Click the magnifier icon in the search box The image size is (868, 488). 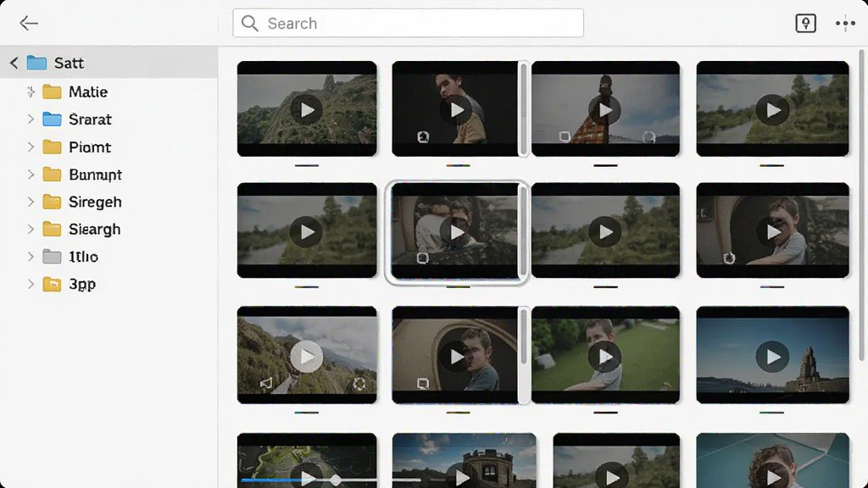[x=250, y=23]
